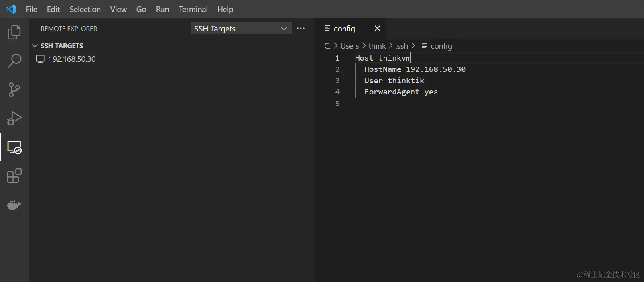Open the Help menu
Image resolution: width=644 pixels, height=282 pixels.
click(x=225, y=9)
